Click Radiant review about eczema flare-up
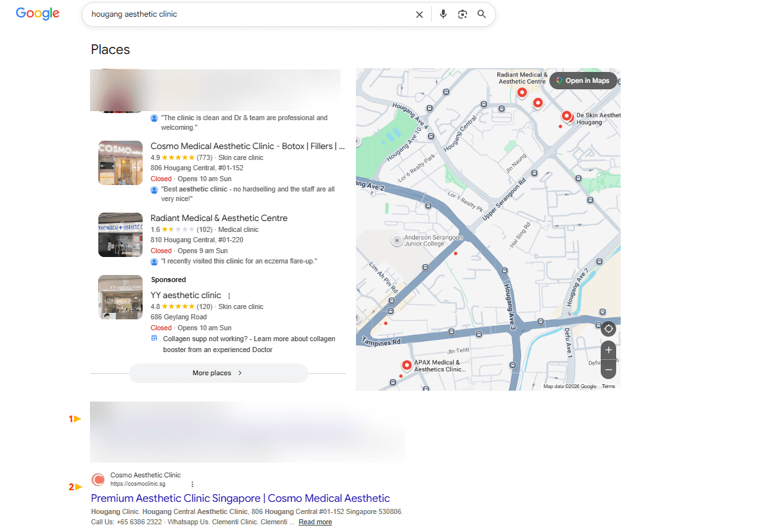The image size is (771, 532). [x=239, y=262]
